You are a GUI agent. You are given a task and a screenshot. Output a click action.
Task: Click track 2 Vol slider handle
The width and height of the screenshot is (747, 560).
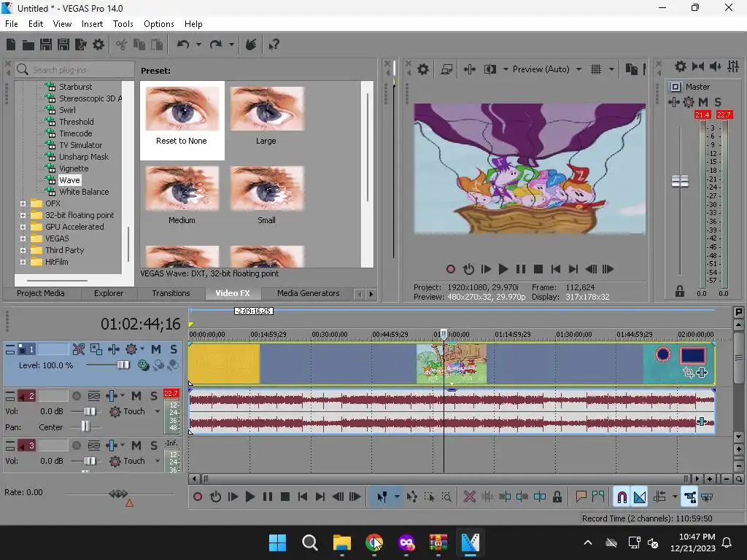pyautogui.click(x=89, y=411)
